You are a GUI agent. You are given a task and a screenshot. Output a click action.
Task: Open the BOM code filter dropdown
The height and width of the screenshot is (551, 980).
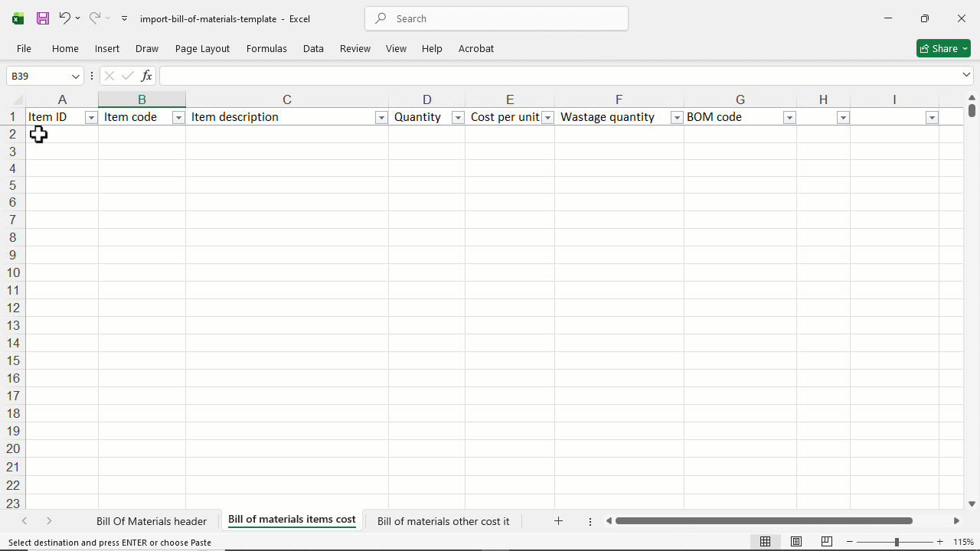point(789,118)
